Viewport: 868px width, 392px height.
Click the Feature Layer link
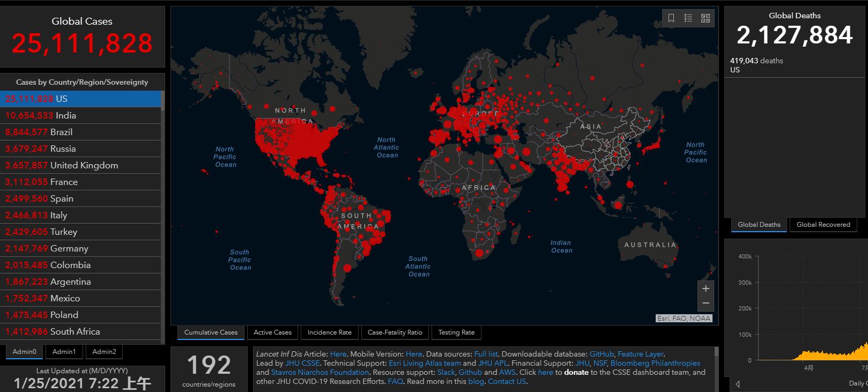pos(640,354)
